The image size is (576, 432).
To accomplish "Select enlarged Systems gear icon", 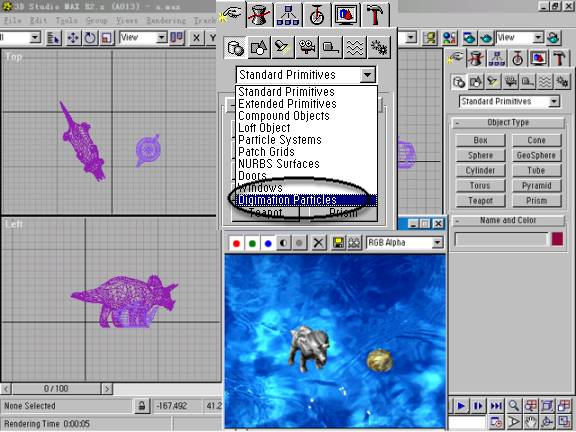I will (378, 47).
